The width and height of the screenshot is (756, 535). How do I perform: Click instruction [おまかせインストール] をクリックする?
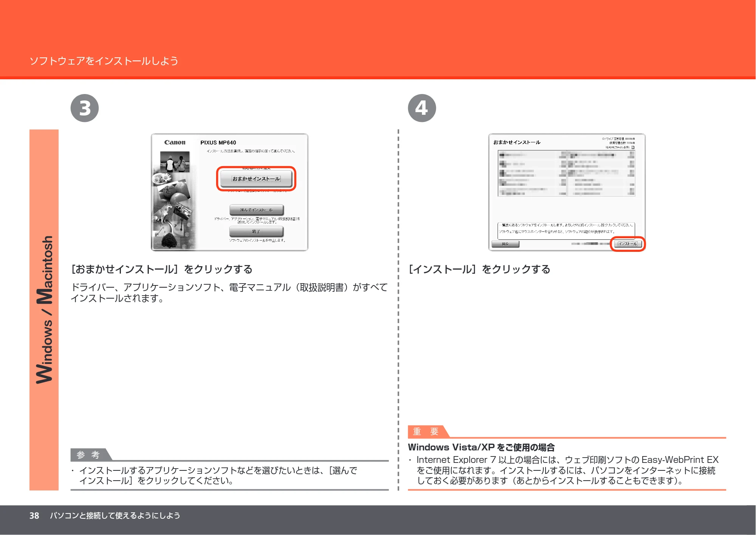coord(162,269)
